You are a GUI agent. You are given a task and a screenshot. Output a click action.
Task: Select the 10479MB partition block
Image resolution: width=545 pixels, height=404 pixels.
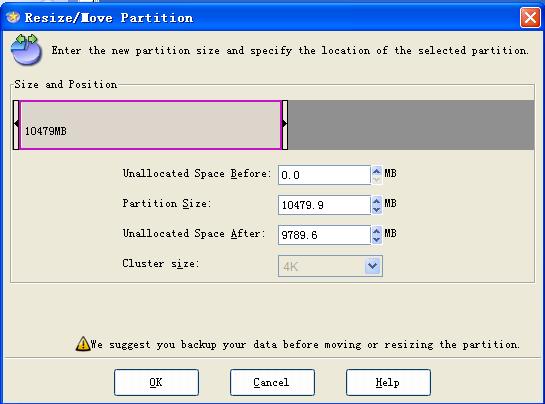[x=151, y=125]
